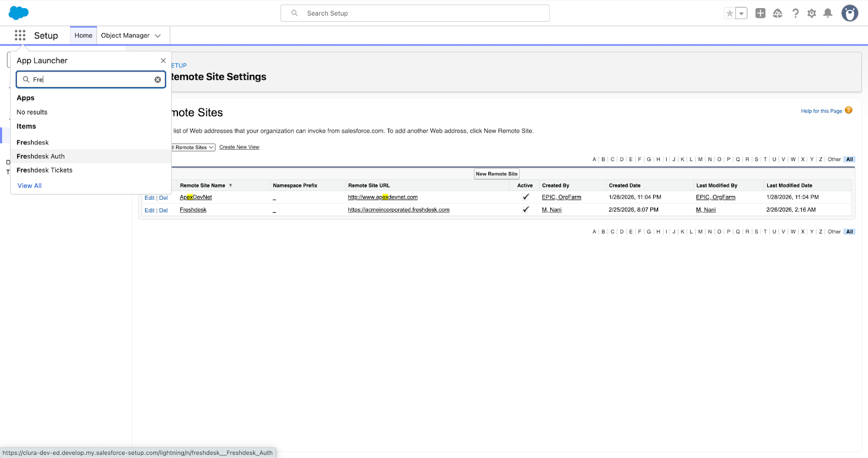Open EPIC, OrgFarm in Last Modified By
The height and width of the screenshot is (458, 868).
(716, 197)
